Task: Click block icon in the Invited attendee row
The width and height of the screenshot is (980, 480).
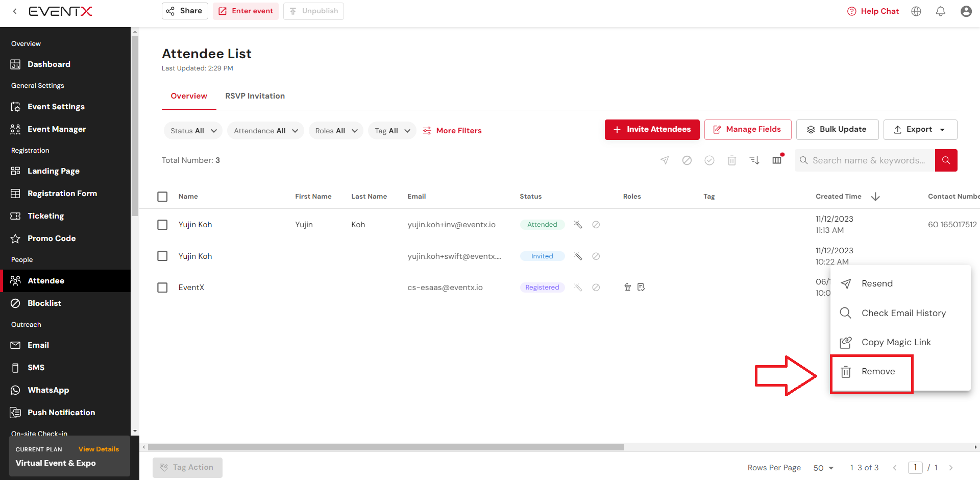Action: pos(596,256)
